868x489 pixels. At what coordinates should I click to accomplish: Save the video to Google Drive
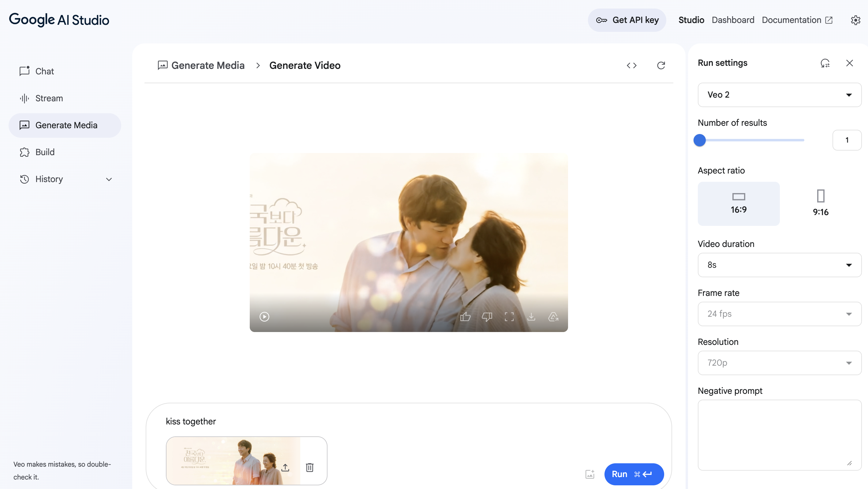pyautogui.click(x=553, y=316)
